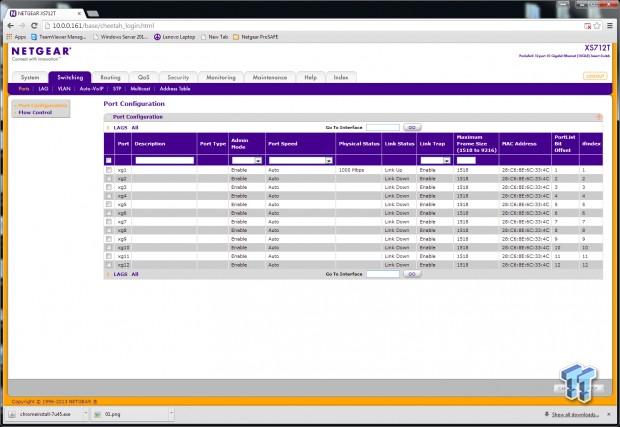The height and width of the screenshot is (427, 620).
Task: Open the Help tab
Action: tap(310, 77)
